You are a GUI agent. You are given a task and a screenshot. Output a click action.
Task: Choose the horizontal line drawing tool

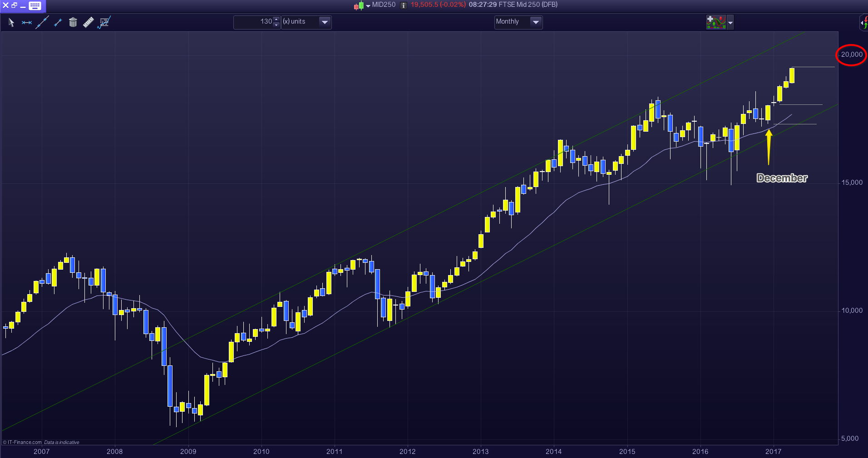(x=27, y=22)
